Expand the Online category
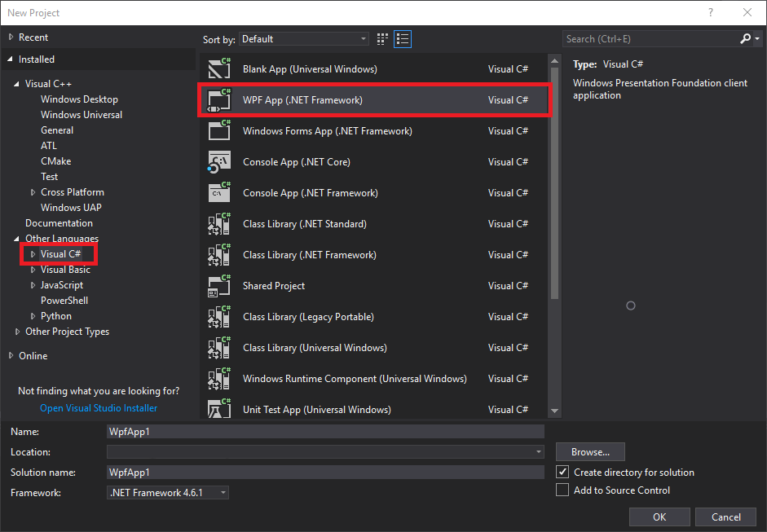767x532 pixels. point(11,356)
